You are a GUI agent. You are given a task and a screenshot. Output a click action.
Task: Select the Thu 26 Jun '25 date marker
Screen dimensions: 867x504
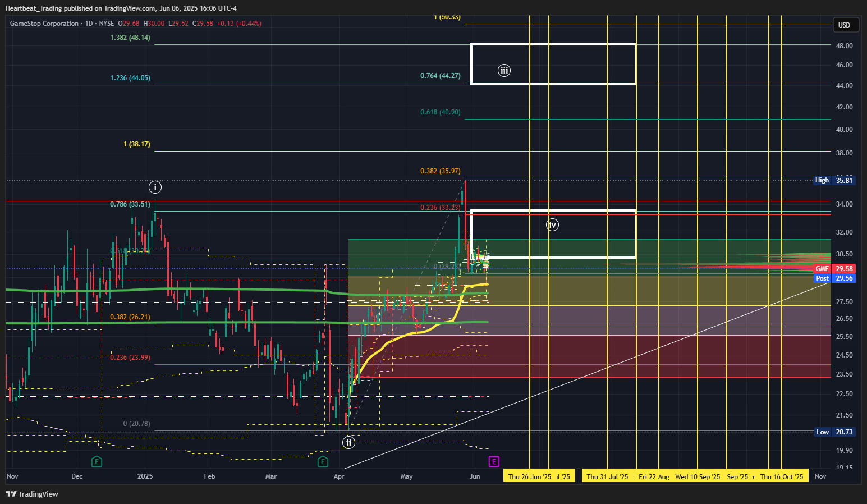click(x=529, y=476)
